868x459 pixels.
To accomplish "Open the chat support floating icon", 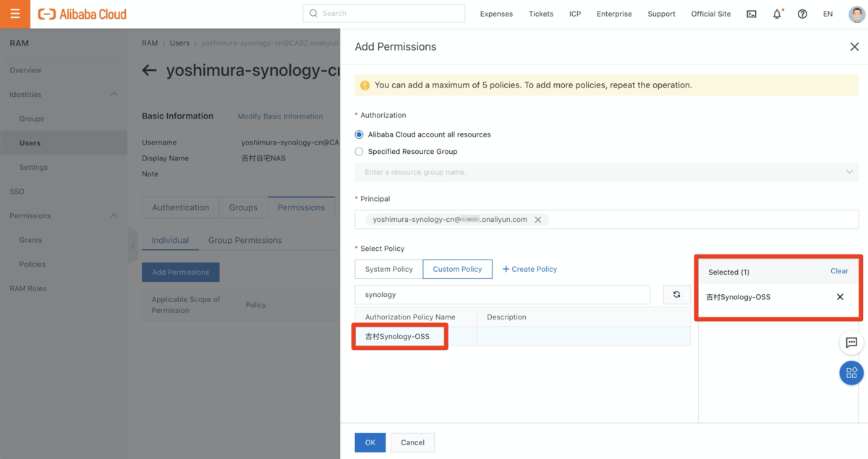I will coord(851,343).
